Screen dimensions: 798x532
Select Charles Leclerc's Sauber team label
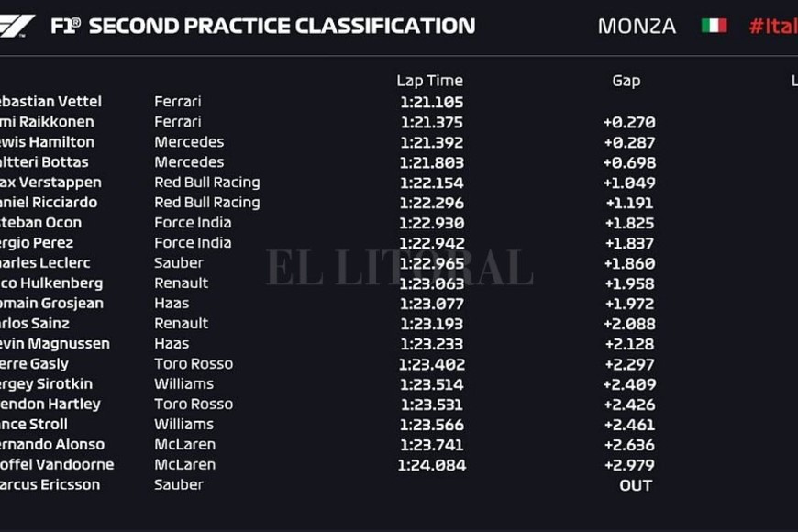click(179, 263)
